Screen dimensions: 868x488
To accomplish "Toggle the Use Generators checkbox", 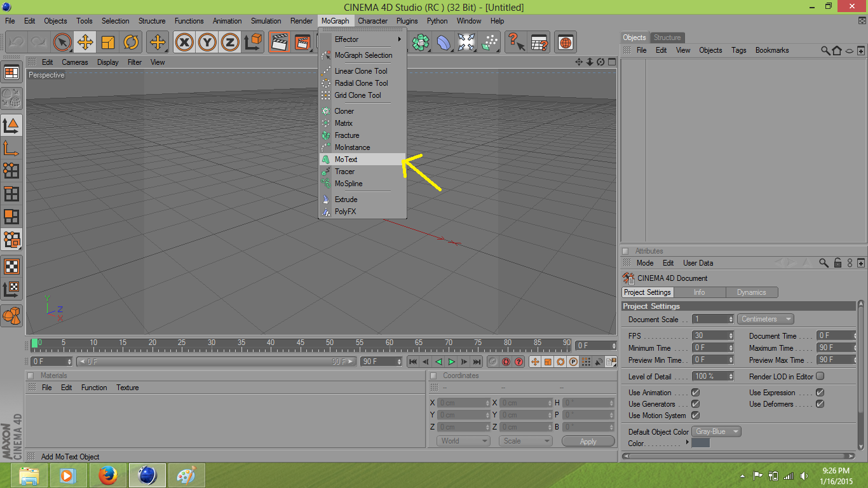I will pyautogui.click(x=695, y=404).
